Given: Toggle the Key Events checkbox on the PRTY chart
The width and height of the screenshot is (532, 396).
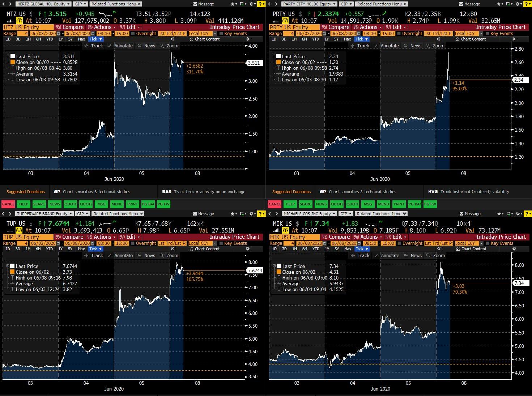Looking at the screenshot, I should coord(487,34).
